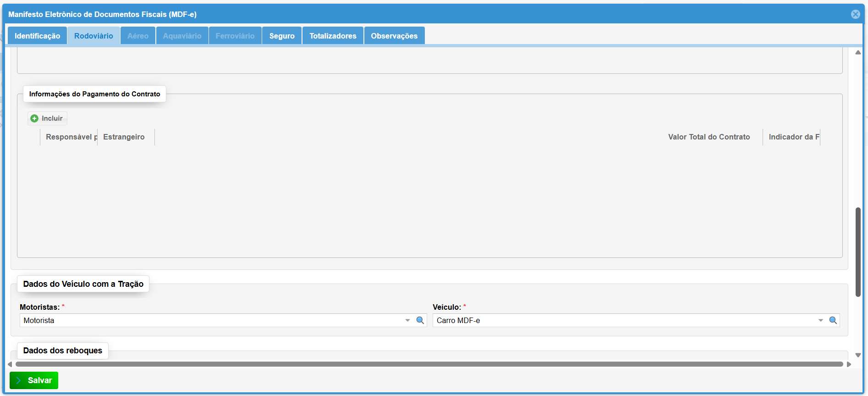Click the Estrangeiro column header

(126, 137)
